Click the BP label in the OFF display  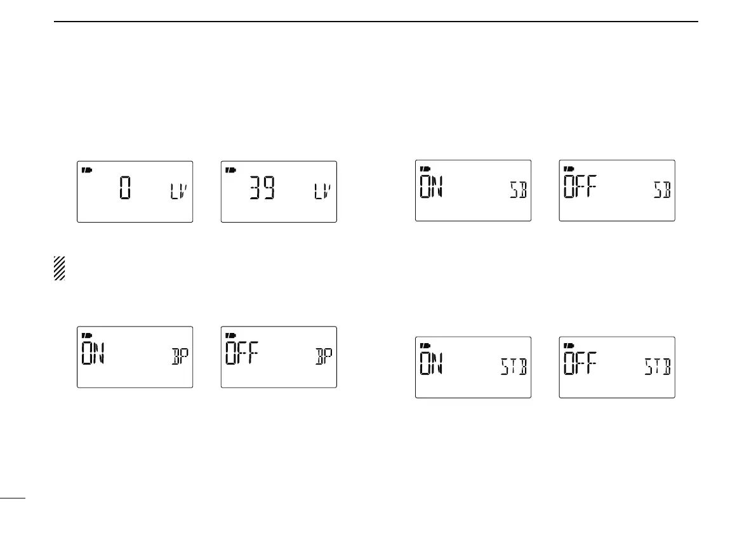point(324,356)
